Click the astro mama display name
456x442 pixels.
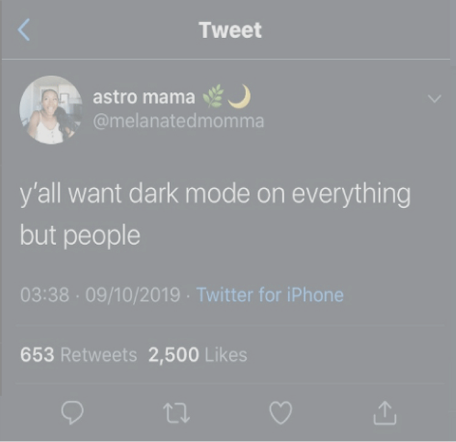[144, 97]
